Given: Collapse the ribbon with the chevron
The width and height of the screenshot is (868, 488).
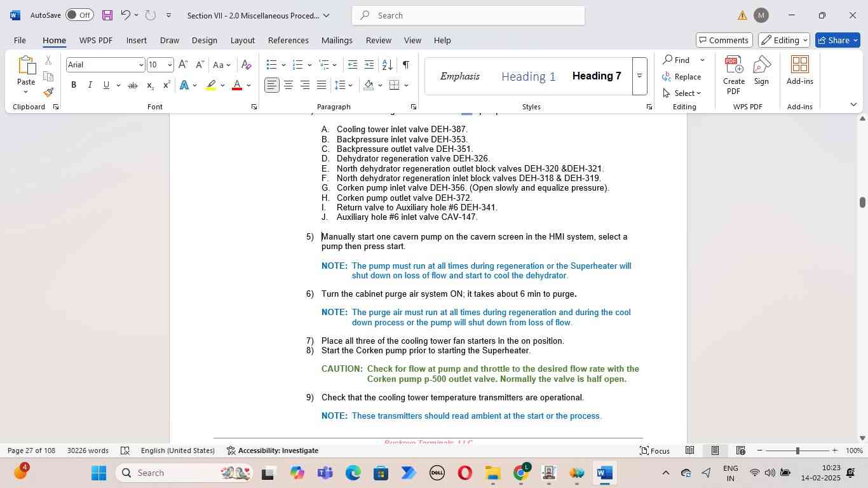Looking at the screenshot, I should pos(853,105).
